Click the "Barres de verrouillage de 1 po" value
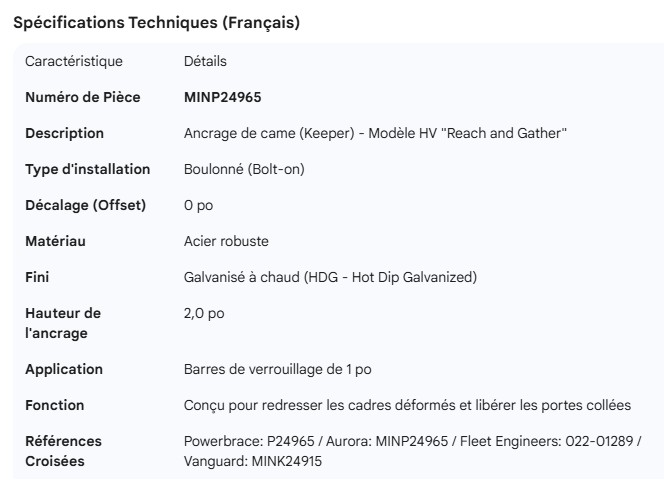The width and height of the screenshot is (664, 481). (277, 369)
